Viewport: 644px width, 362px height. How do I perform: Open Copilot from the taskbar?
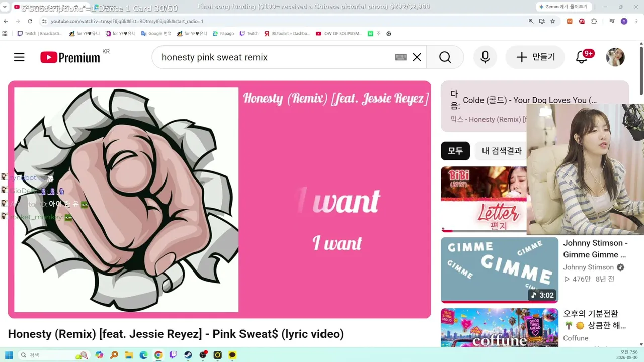coord(99,355)
